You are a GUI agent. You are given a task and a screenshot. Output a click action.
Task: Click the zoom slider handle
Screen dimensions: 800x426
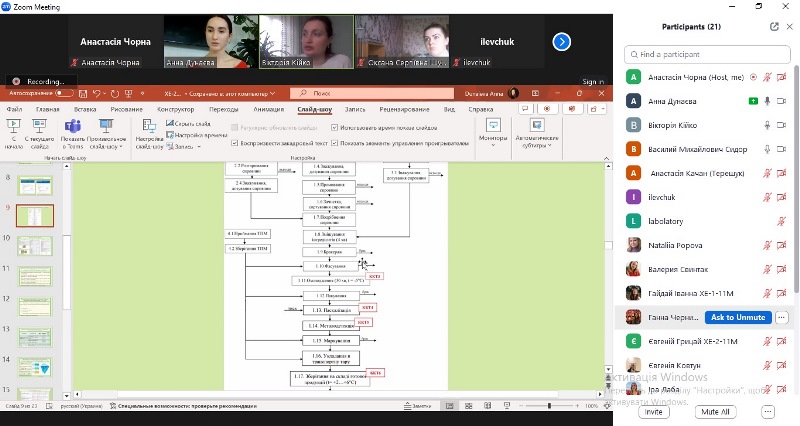549,406
